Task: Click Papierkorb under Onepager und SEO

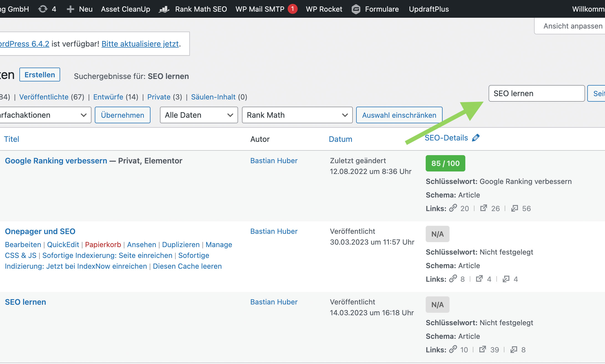Action: point(103,245)
